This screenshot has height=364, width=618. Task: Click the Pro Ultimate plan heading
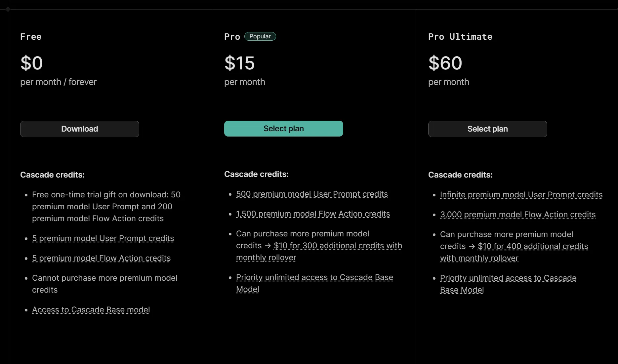[460, 37]
